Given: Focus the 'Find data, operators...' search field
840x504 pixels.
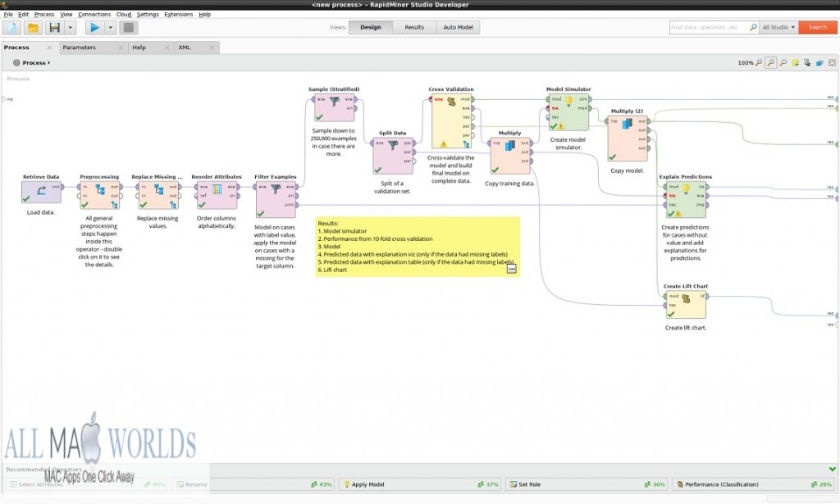Looking at the screenshot, I should pyautogui.click(x=710, y=27).
